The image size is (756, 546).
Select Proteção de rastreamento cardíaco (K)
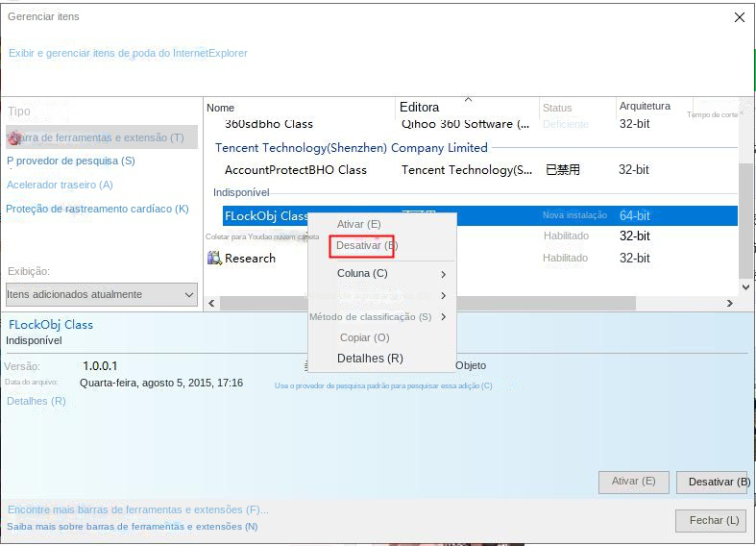[x=97, y=209]
